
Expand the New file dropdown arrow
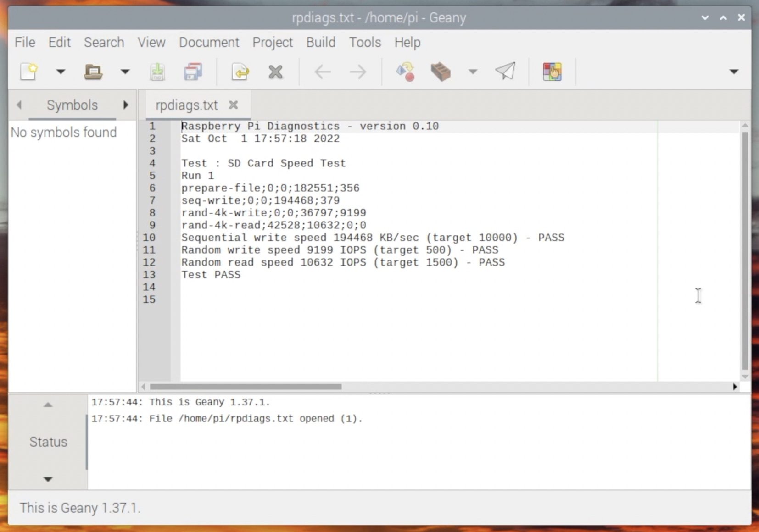click(61, 72)
